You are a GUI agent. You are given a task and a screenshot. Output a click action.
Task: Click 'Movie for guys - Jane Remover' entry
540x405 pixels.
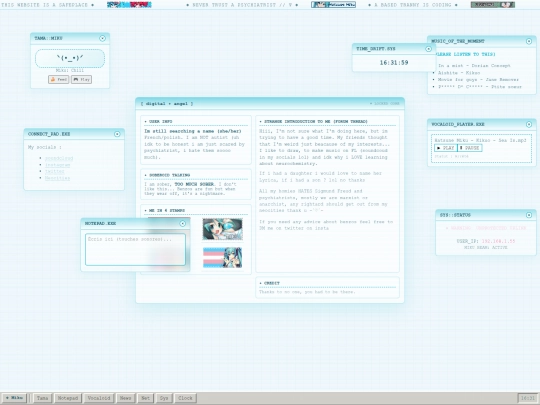tap(478, 80)
